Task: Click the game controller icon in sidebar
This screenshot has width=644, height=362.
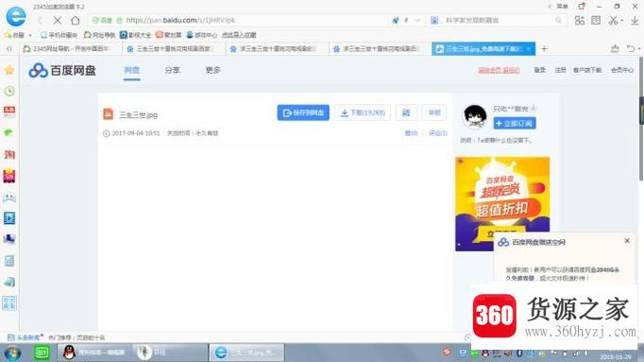Action: [9, 198]
